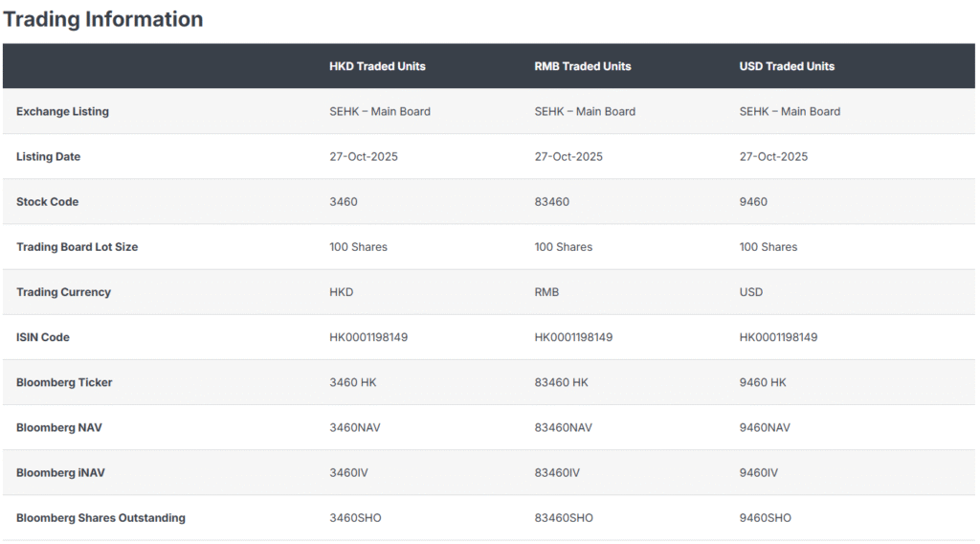Click the Trading Information heading
Image resolution: width=980 pixels, height=544 pixels.
(x=103, y=19)
